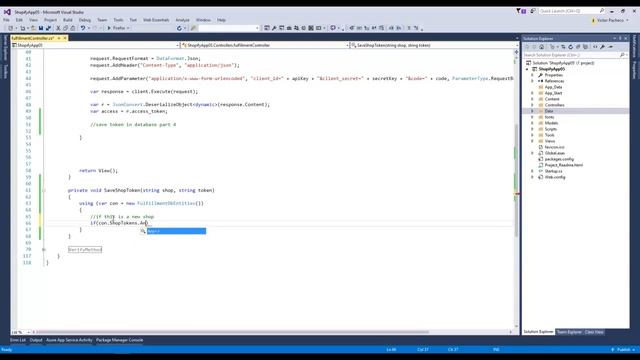Open the Build menu
This screenshot has height=360, width=640.
click(68, 20)
